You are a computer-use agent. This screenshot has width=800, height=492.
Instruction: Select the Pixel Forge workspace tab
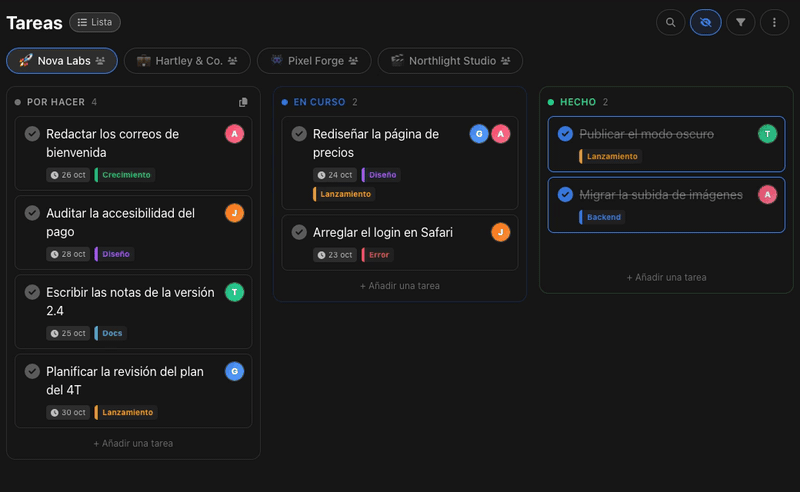click(314, 61)
